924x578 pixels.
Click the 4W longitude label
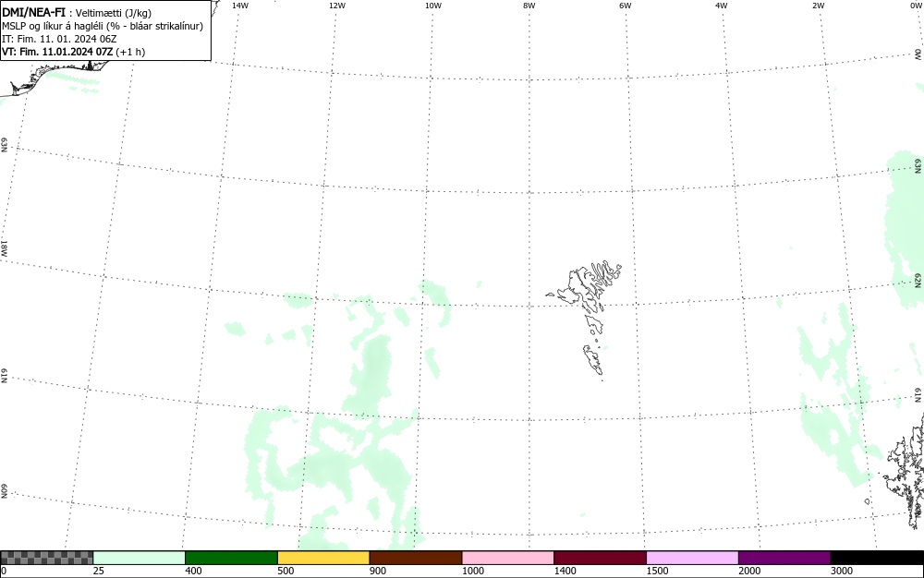(722, 6)
